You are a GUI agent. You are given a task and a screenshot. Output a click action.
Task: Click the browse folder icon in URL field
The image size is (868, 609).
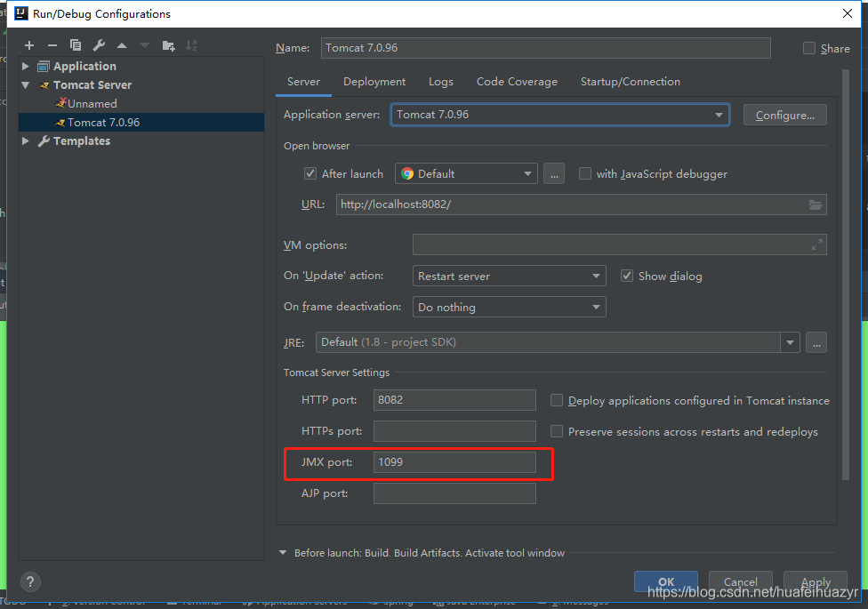pyautogui.click(x=815, y=204)
